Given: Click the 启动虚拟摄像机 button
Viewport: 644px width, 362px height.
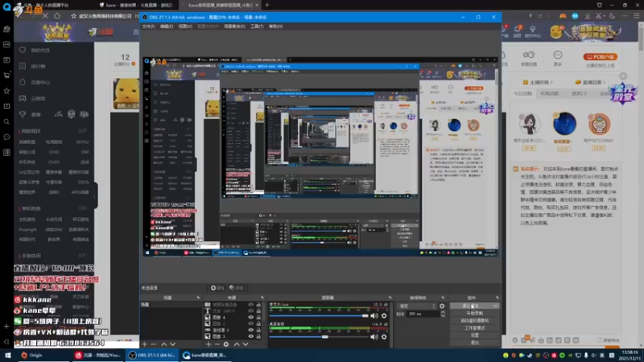Looking at the screenshot, I should [474, 320].
